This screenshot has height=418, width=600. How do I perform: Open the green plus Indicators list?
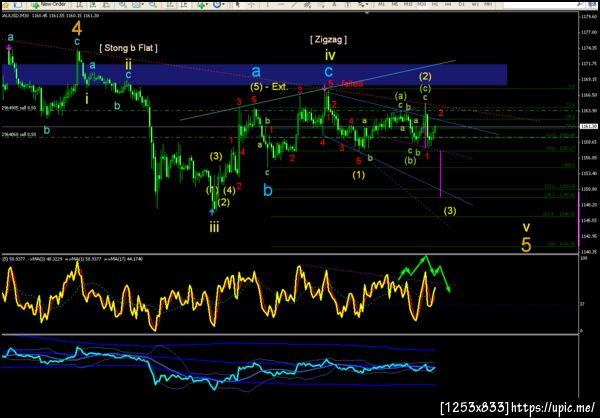(x=201, y=5)
